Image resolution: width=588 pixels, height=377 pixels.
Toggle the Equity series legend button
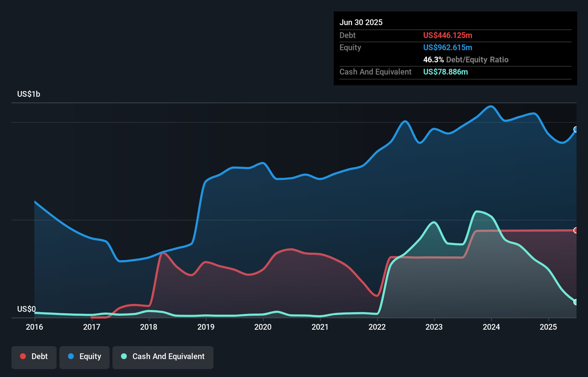(85, 357)
